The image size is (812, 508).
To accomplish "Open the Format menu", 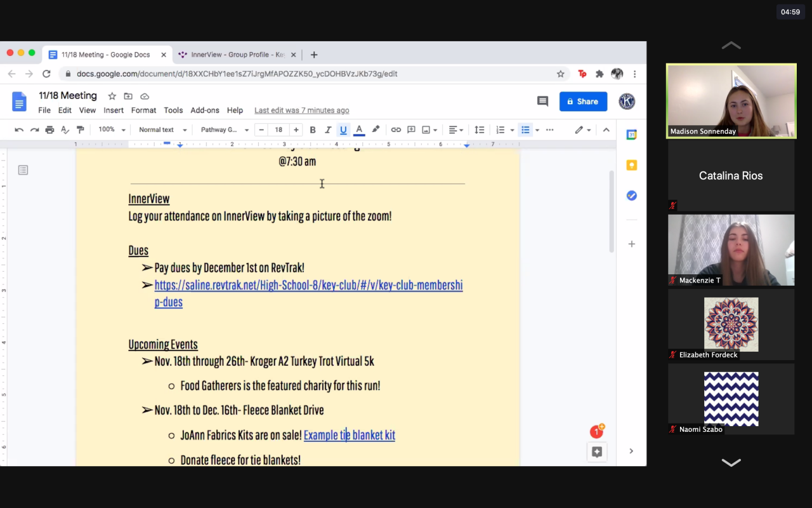I will 143,110.
